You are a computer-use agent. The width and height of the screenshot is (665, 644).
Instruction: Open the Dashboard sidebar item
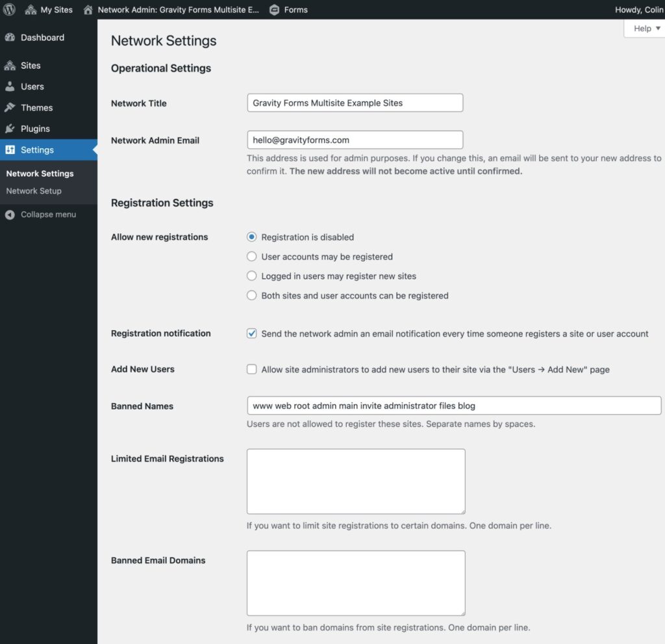click(43, 37)
